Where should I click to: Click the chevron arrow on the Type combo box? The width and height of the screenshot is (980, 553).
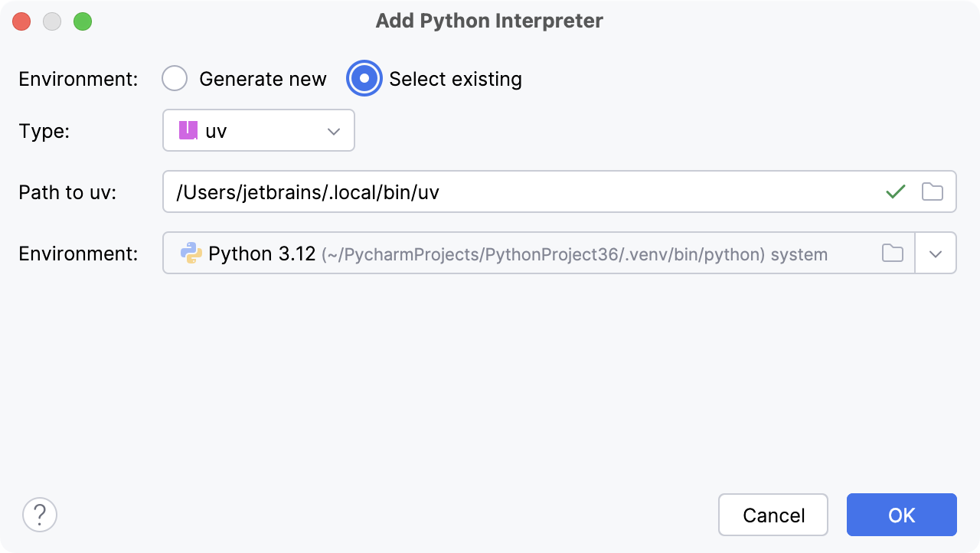[x=333, y=131]
